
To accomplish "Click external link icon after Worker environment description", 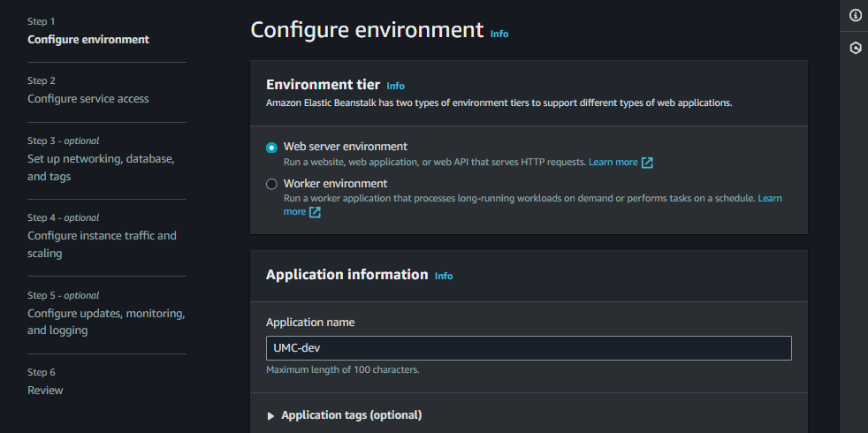I will pyautogui.click(x=315, y=212).
